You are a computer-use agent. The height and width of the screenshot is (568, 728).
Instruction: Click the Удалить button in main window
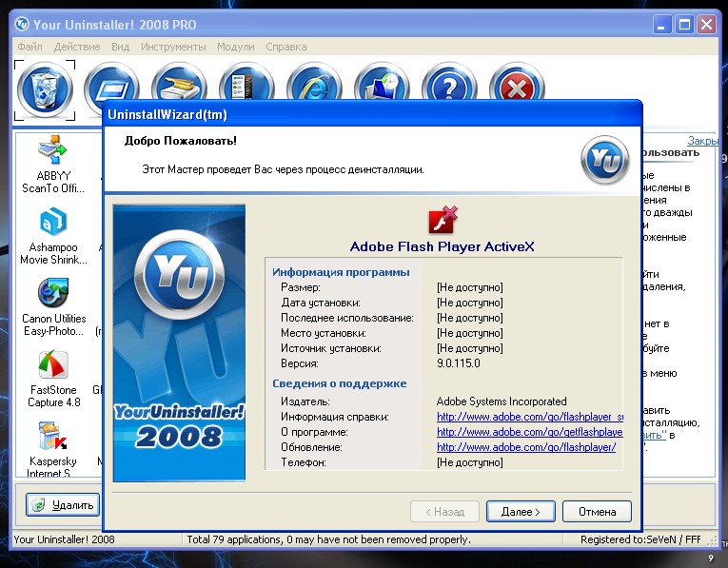[63, 505]
